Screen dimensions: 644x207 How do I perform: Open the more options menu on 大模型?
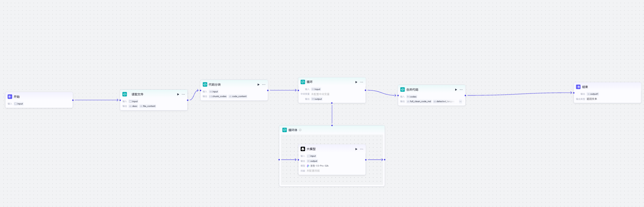point(361,149)
